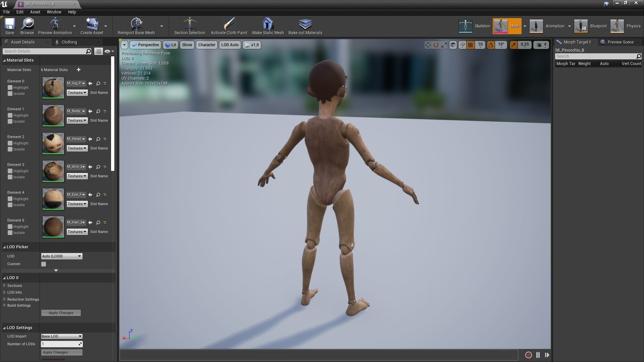
Task: Click the record animation button
Action: pyautogui.click(x=528, y=355)
